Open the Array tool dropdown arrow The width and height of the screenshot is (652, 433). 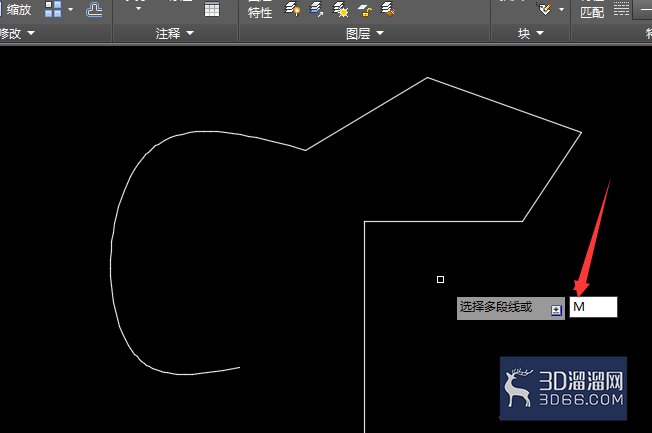point(70,9)
